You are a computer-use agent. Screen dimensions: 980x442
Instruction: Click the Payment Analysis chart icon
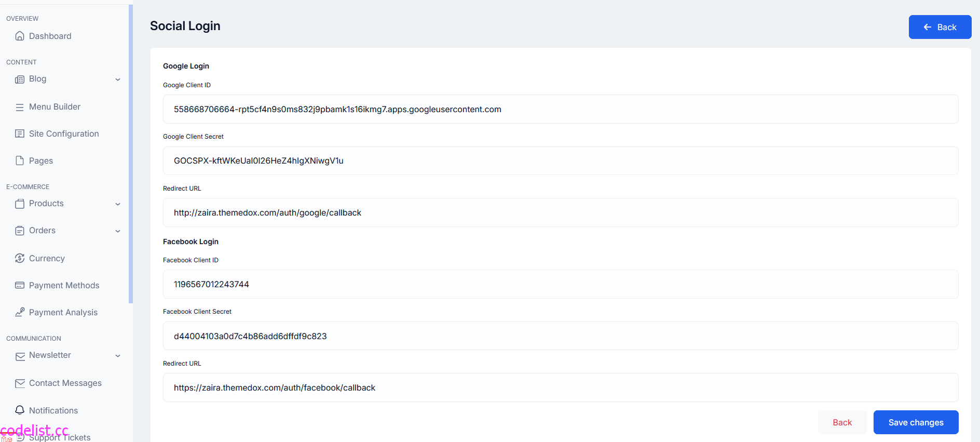[20, 312]
